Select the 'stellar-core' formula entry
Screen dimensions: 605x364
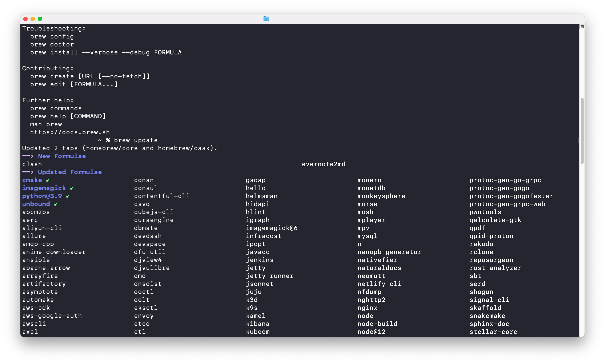493,332
